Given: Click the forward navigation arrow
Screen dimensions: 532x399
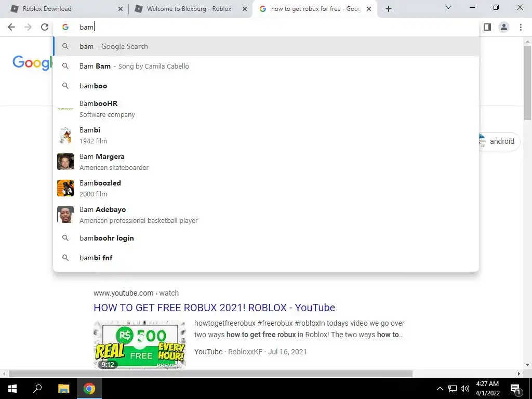Looking at the screenshot, I should pyautogui.click(x=28, y=27).
